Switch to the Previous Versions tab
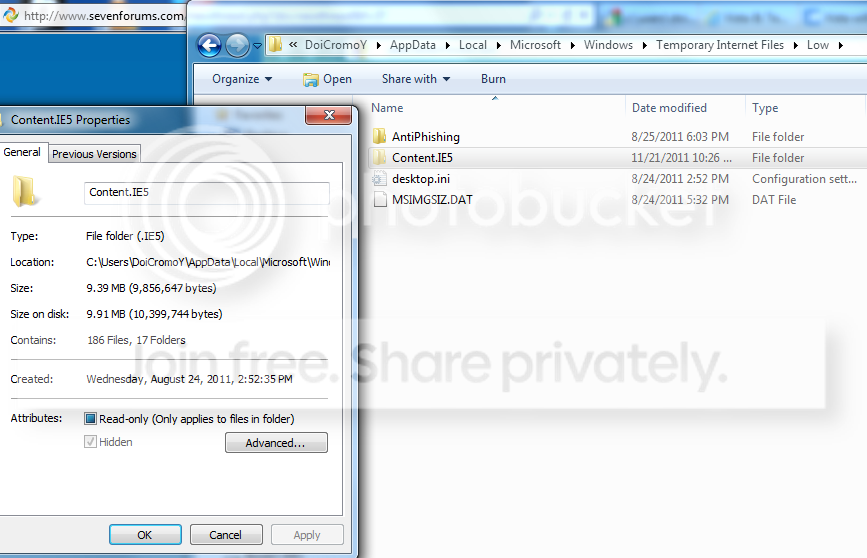Viewport: 867px width, 558px height. click(x=94, y=154)
